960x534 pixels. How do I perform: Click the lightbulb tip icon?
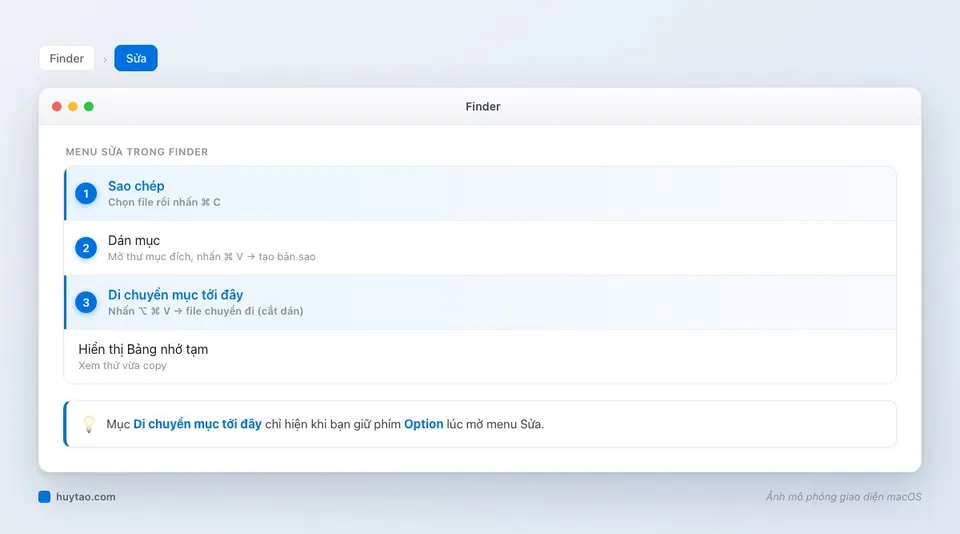[89, 424]
